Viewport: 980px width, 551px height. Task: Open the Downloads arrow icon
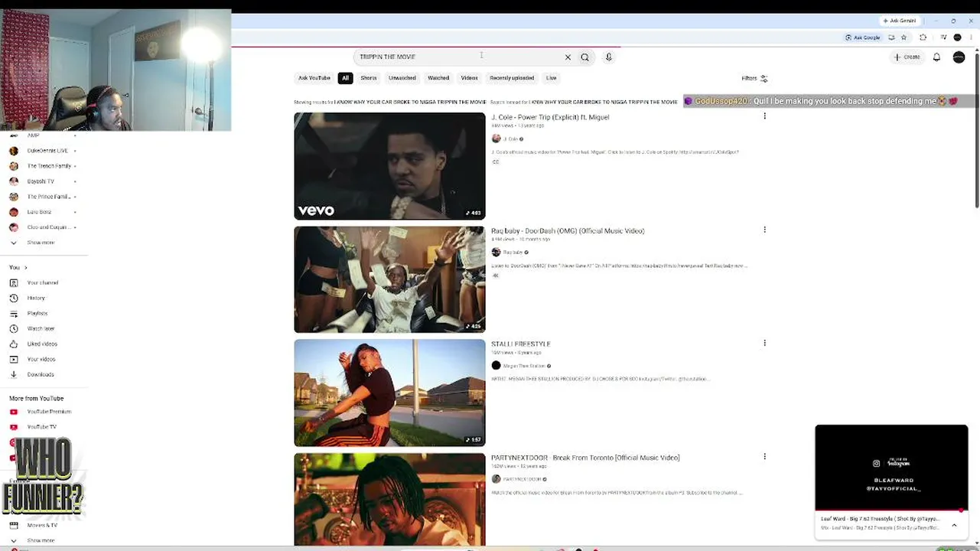click(x=14, y=375)
